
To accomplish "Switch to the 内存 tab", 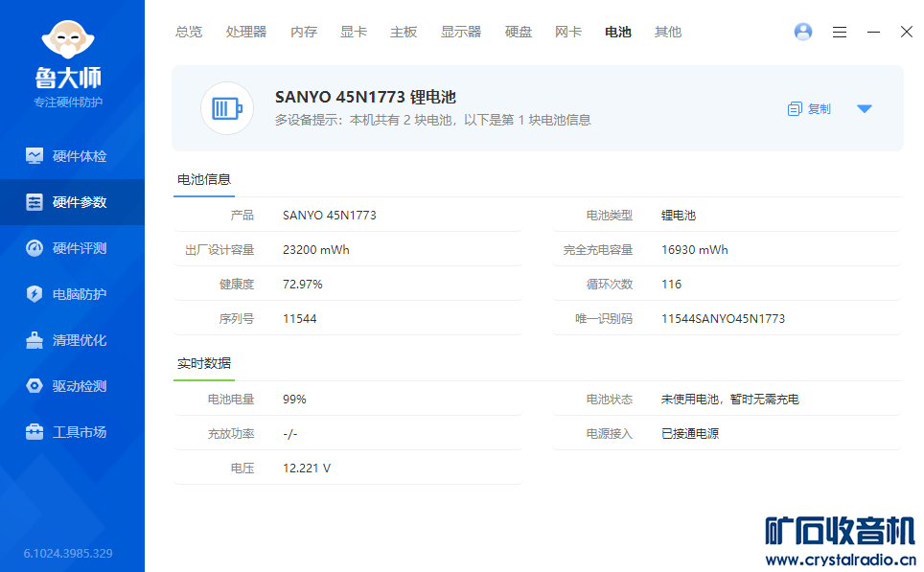I will 304,32.
